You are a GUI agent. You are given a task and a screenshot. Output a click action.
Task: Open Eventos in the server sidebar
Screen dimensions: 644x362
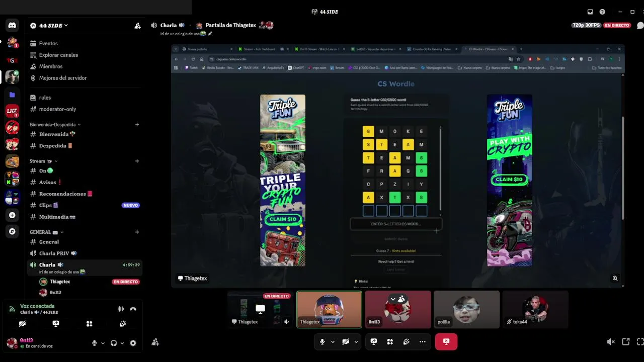(x=84, y=44)
